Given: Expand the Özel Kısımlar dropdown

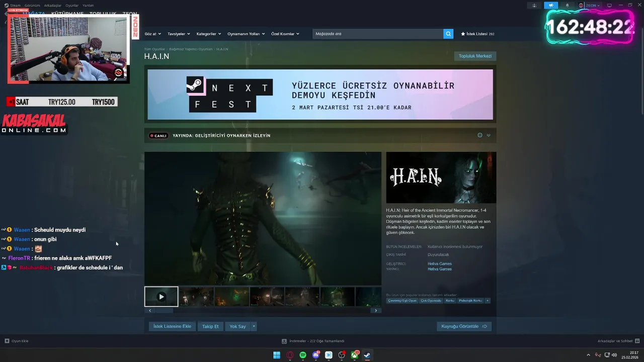Looking at the screenshot, I should [285, 34].
